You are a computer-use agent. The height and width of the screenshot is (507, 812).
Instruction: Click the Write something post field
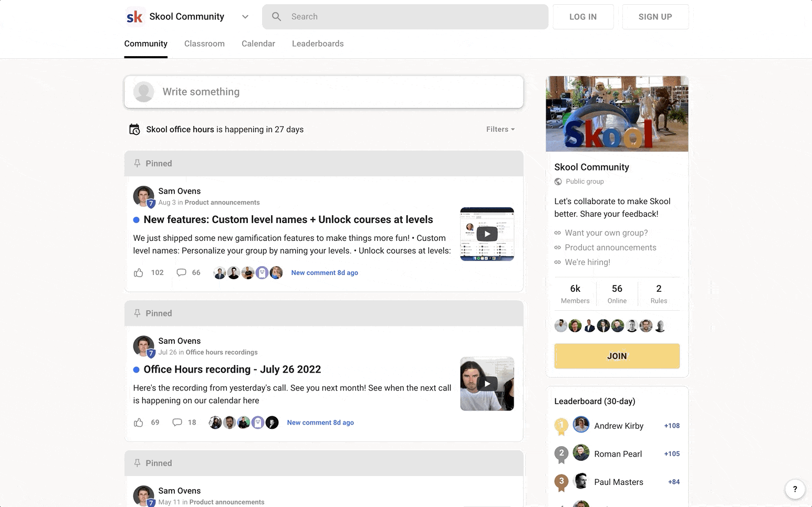click(x=324, y=92)
